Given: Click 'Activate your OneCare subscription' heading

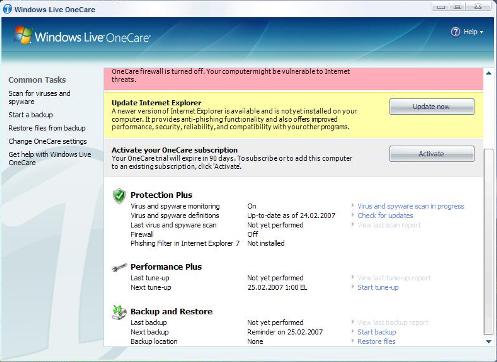Looking at the screenshot, I should (175, 150).
